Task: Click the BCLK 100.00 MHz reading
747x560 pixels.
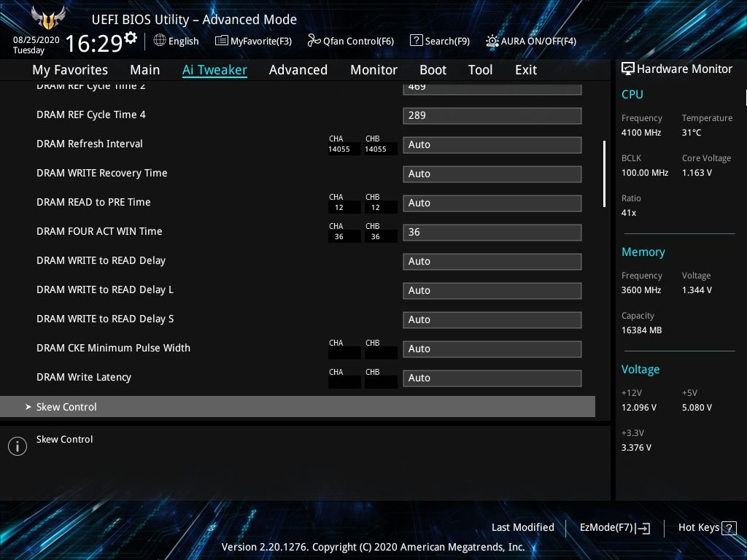Action: point(645,172)
